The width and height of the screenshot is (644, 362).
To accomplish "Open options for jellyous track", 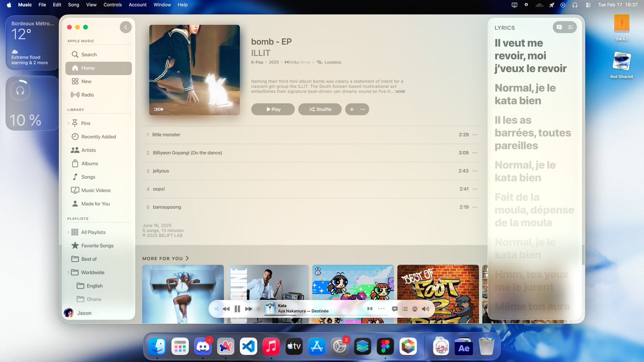I will point(474,171).
